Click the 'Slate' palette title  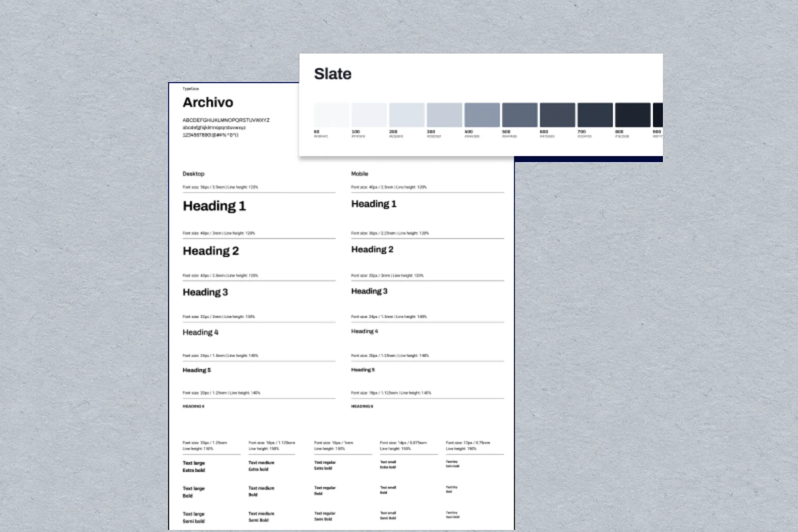click(332, 74)
